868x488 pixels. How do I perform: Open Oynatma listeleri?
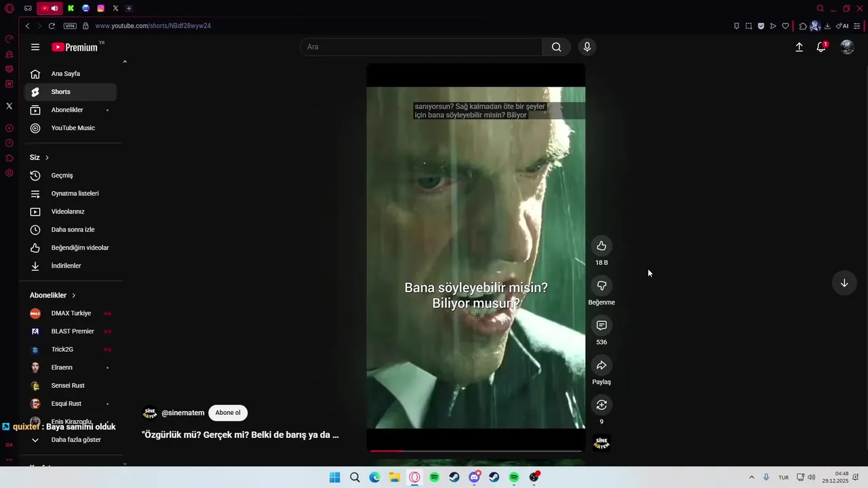[71, 193]
